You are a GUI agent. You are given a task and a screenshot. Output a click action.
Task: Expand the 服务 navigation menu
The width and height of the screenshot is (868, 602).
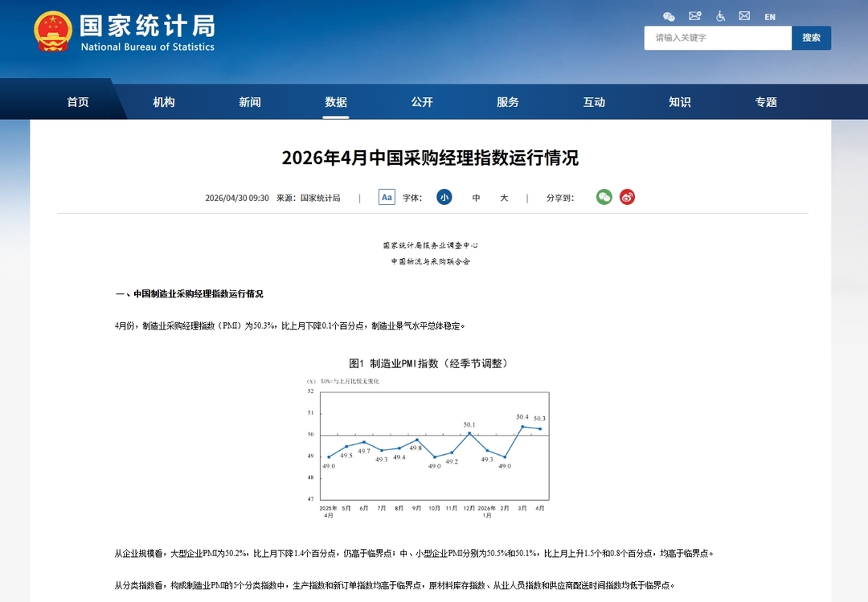click(508, 102)
